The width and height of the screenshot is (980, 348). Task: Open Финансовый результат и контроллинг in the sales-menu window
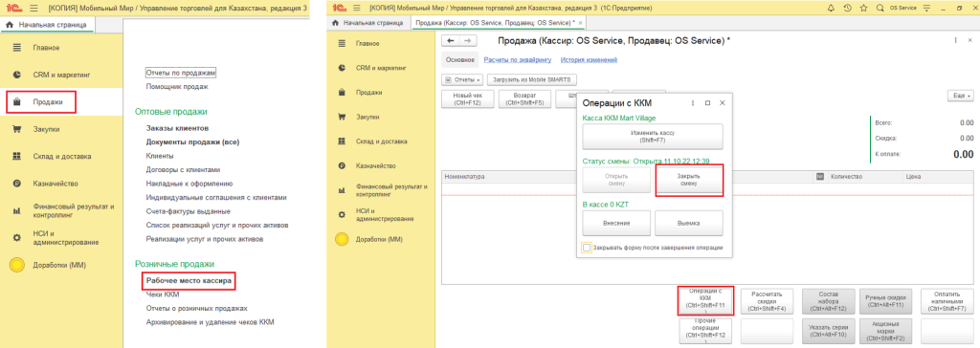74,210
